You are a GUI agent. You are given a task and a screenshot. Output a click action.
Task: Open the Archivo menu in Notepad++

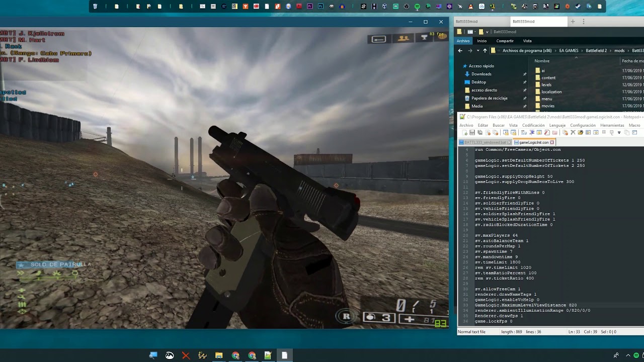[x=466, y=125]
